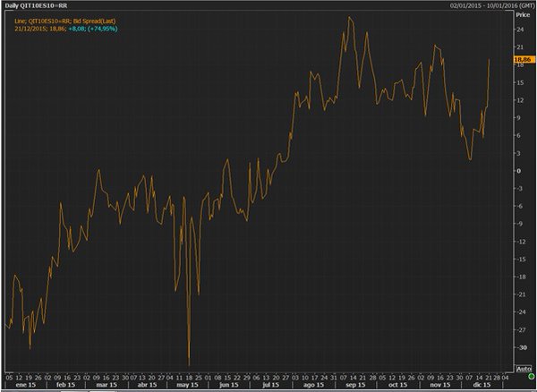Toggle the Auto scale button
Screen dimensions: 537x392
click(524, 369)
